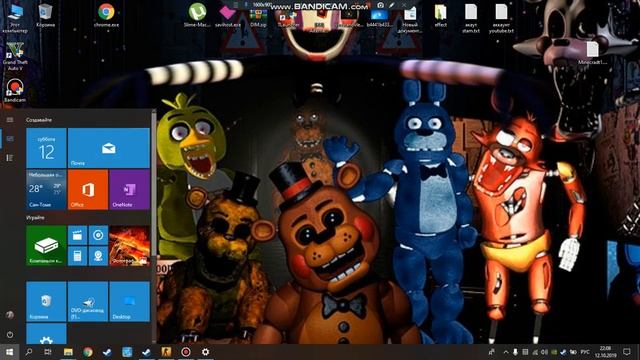Image resolution: width=640 pixels, height=360 pixels.
Task: Open the effect folder on desktop
Action: (440, 16)
